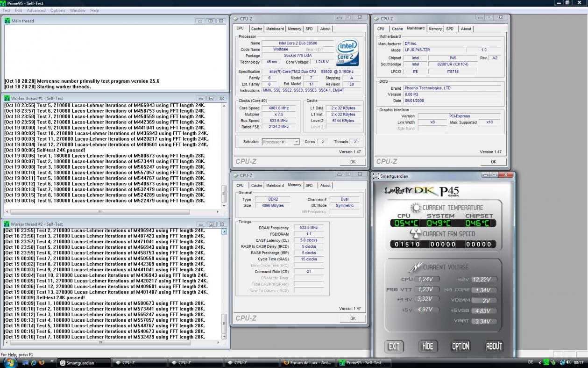
Task: Switch to Smartguardian taskbar button
Action: [85, 363]
